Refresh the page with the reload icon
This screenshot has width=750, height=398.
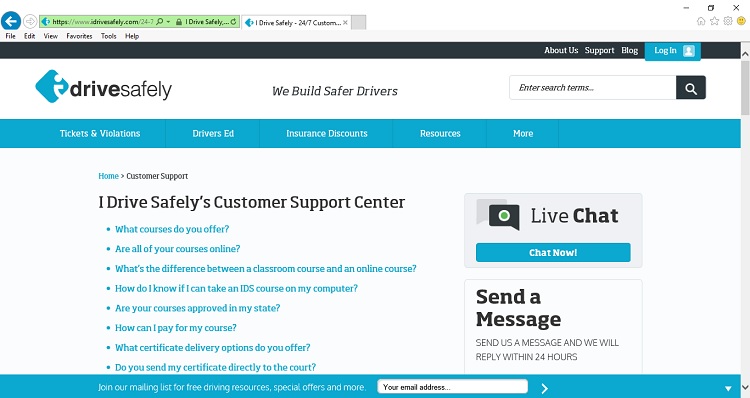[233, 22]
